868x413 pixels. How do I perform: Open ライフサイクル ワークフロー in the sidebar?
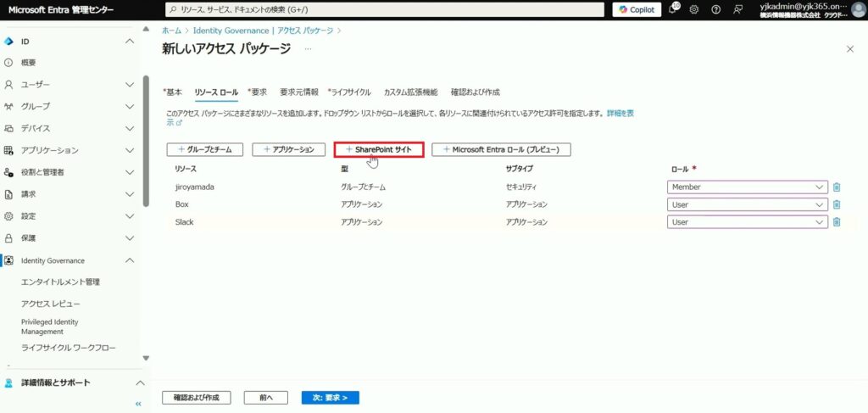(69, 349)
